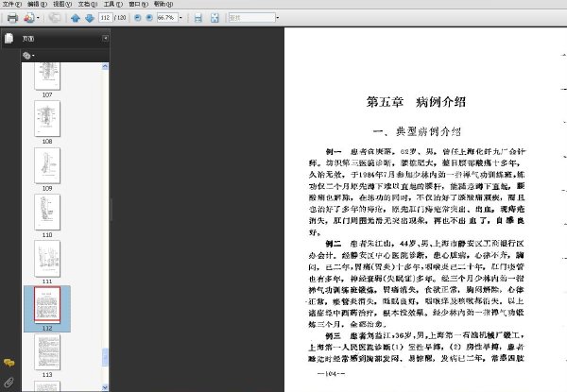The image size is (567, 392).
Task: Zoom out using the minus magnifier button
Action: pos(137,17)
